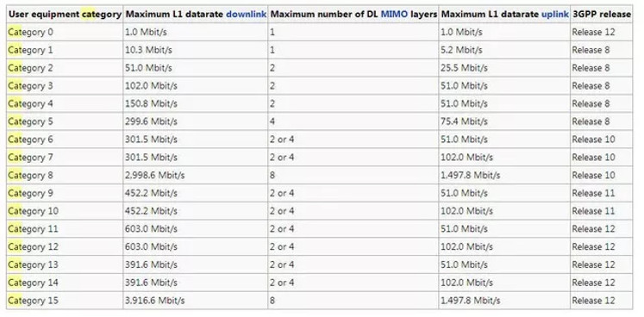The image size is (644, 317).
Task: Follow the uplink link in header
Action: (x=555, y=15)
